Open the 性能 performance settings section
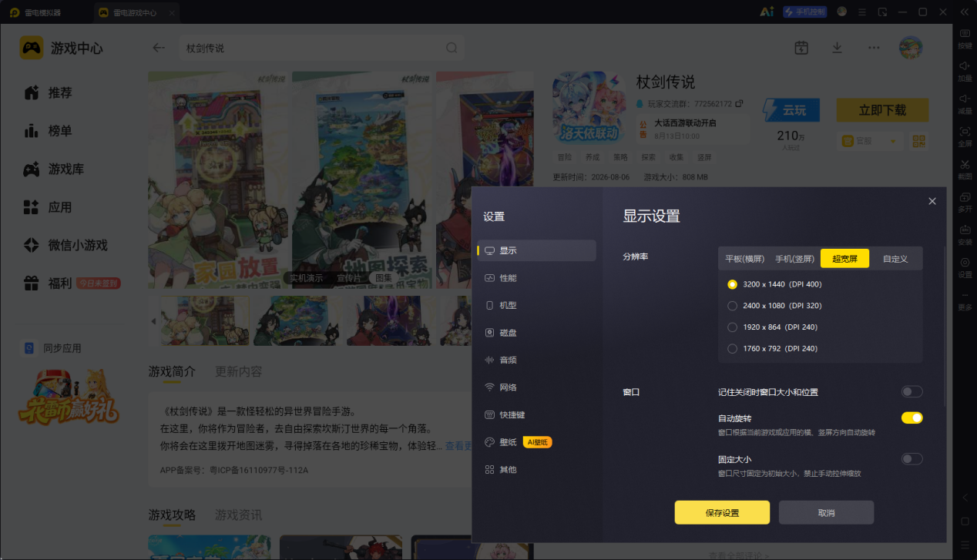 (536, 278)
